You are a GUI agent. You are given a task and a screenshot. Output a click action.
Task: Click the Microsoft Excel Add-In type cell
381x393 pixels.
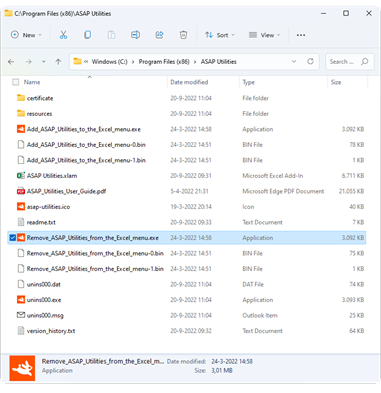[273, 176]
